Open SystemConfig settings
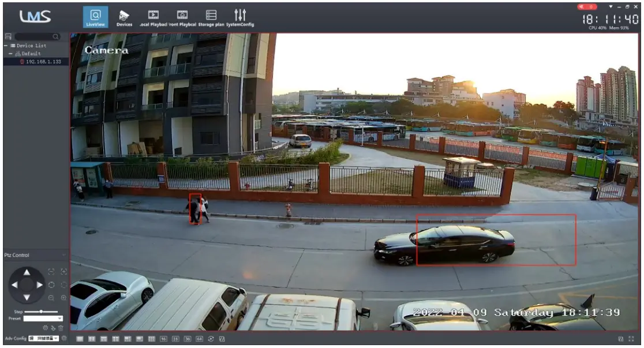 tap(240, 18)
